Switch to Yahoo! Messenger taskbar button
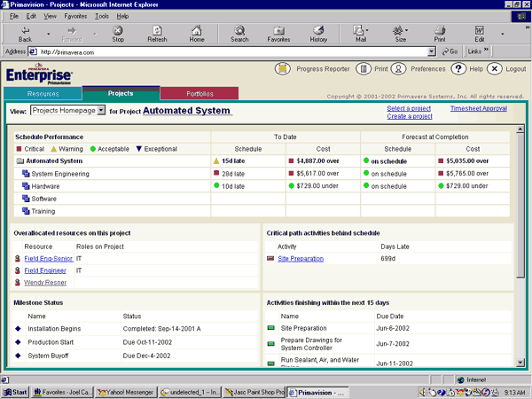This screenshot has height=399, width=532. point(126,392)
